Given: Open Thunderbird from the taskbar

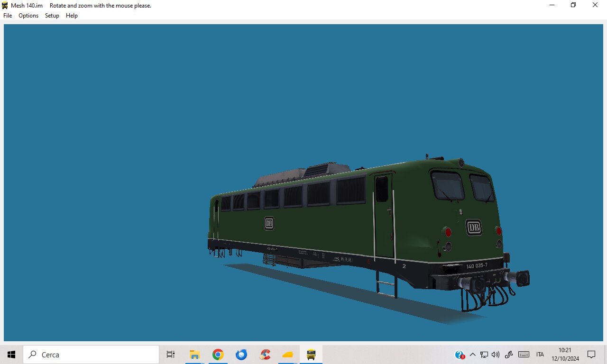Looking at the screenshot, I should [241, 355].
